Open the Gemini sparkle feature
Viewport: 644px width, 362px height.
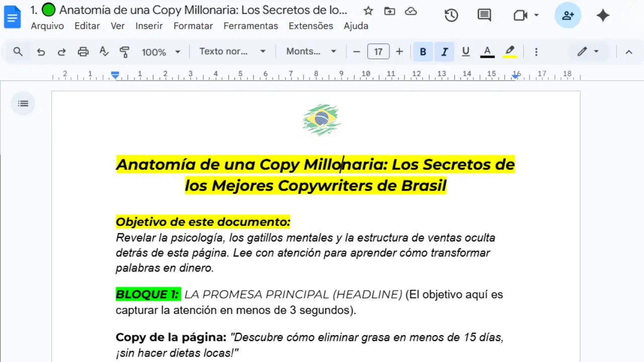tap(603, 15)
